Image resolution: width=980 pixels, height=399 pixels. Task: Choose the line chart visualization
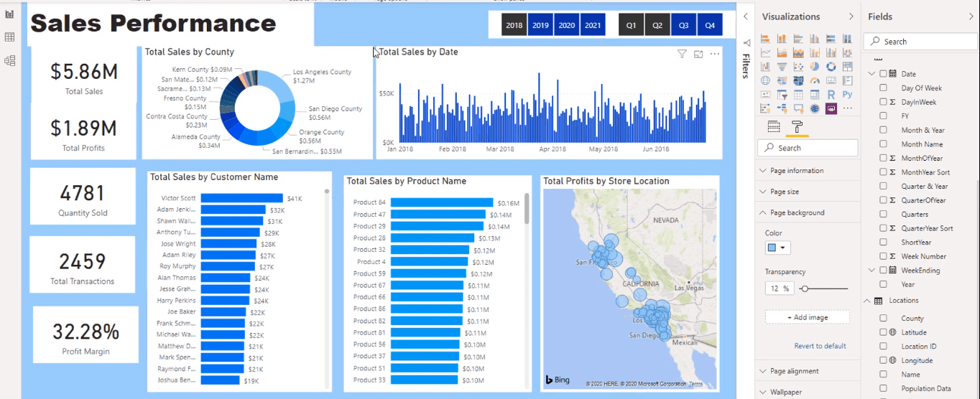click(x=765, y=52)
